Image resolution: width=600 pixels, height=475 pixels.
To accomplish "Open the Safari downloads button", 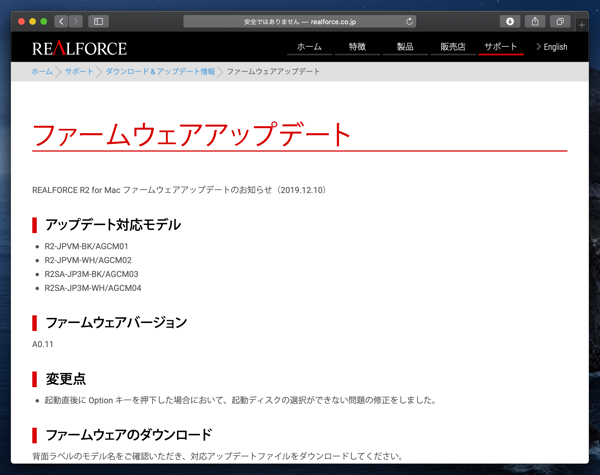I will [x=510, y=21].
